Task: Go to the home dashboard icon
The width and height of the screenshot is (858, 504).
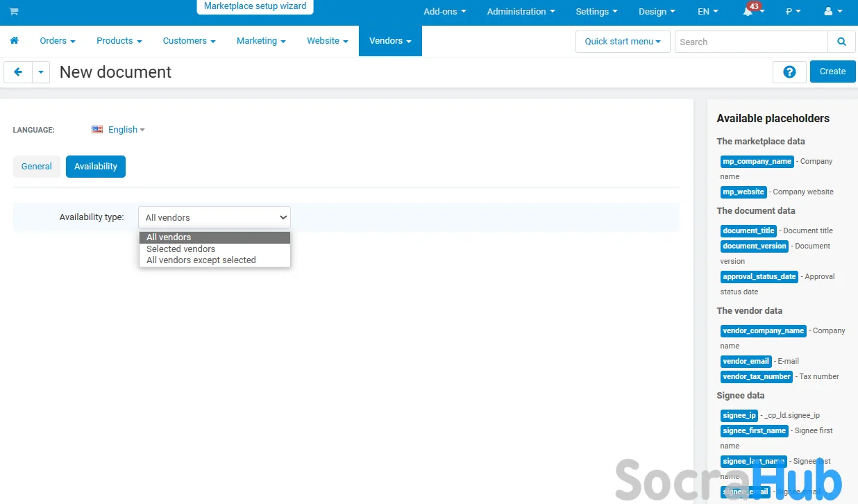Action: point(14,41)
